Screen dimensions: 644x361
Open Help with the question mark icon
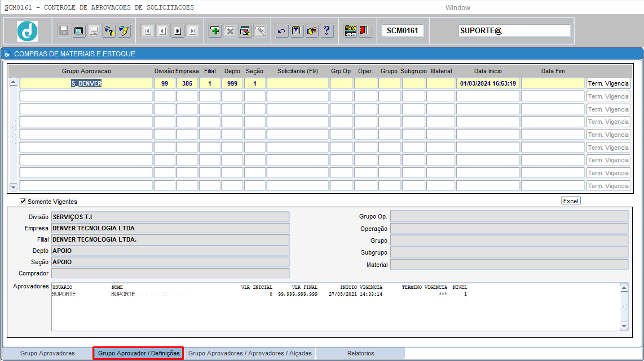pos(327,31)
